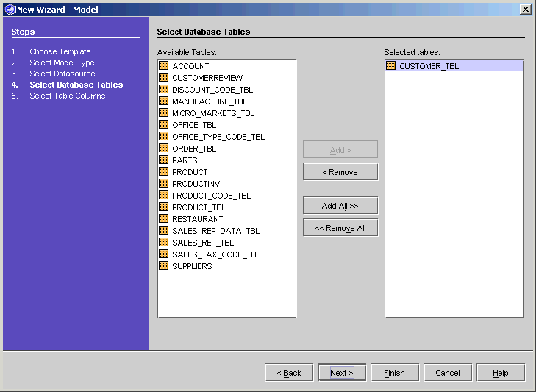Select the SUPPLIERS table entry

point(192,266)
